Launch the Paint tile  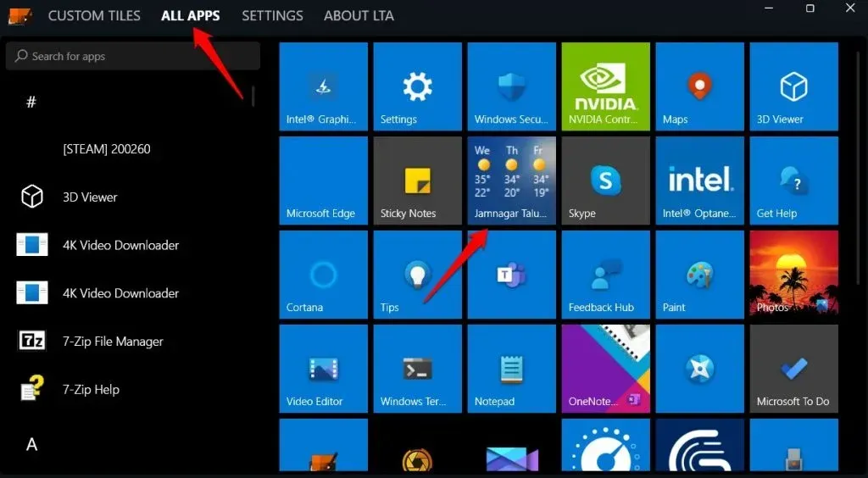click(x=699, y=275)
